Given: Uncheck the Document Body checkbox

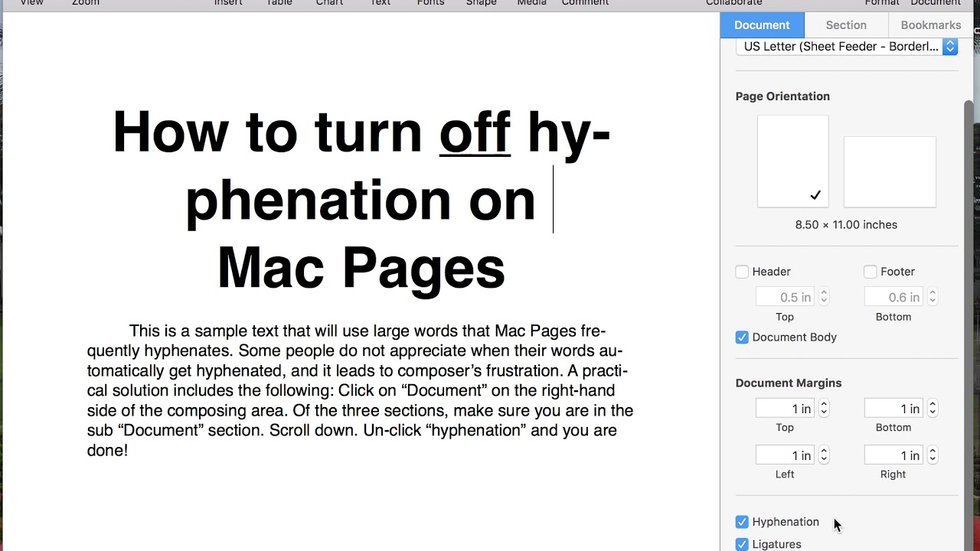Looking at the screenshot, I should coord(742,337).
